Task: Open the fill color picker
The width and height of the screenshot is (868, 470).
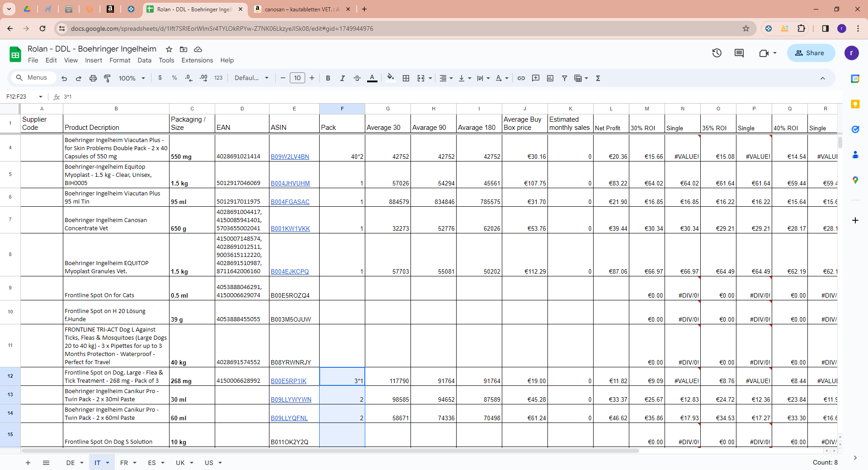Action: [x=391, y=78]
